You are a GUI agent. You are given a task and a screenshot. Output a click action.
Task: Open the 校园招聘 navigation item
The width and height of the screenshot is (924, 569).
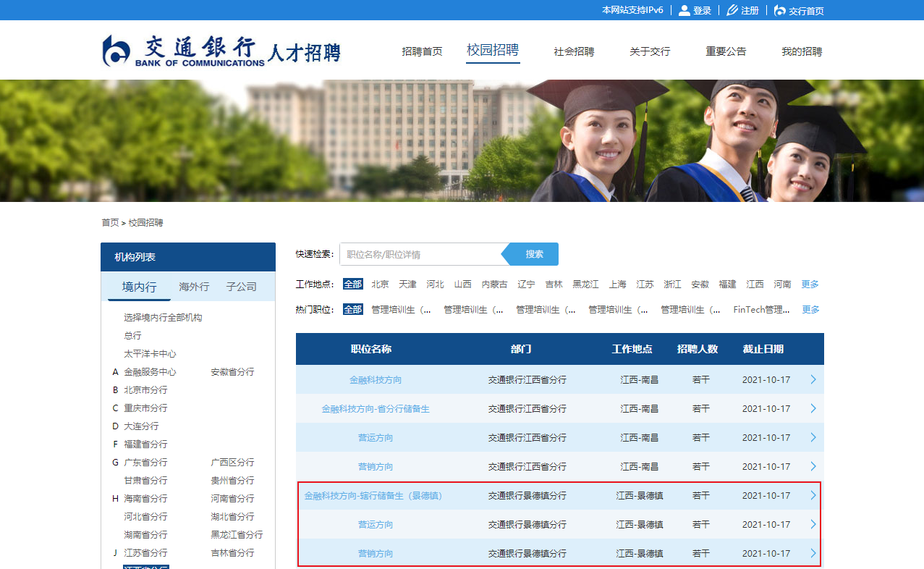click(x=493, y=50)
